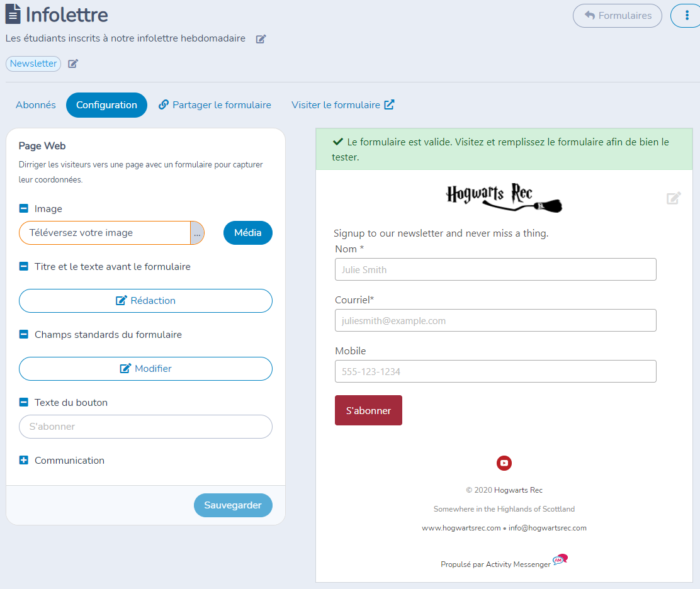Click the Newsletter tag
The image size is (700, 589).
[x=33, y=64]
